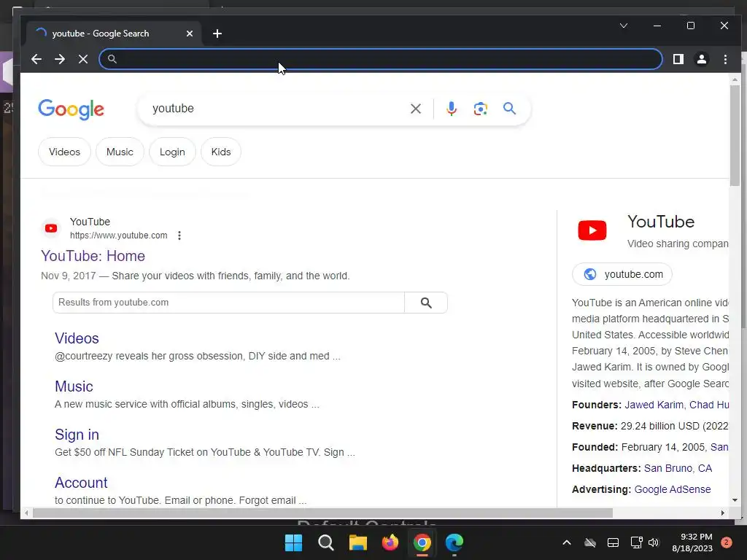This screenshot has height=560, width=747.
Task: Go to the Google homepage logo
Action: 71,109
